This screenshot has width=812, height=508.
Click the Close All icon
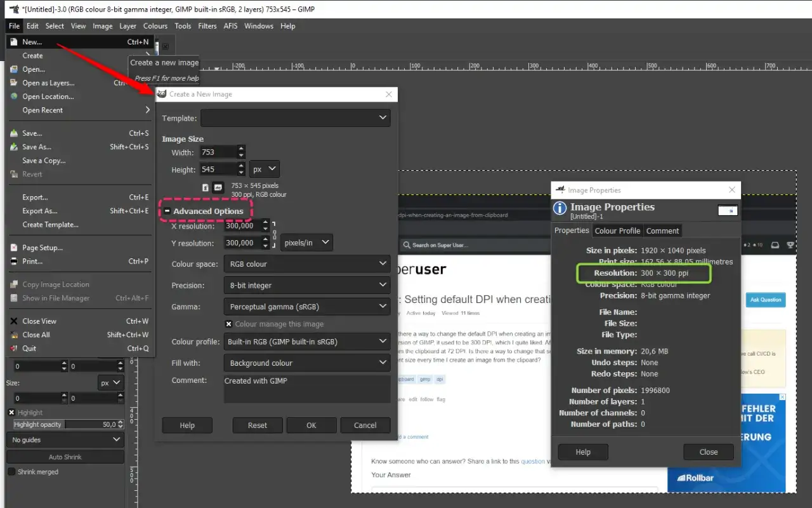14,335
